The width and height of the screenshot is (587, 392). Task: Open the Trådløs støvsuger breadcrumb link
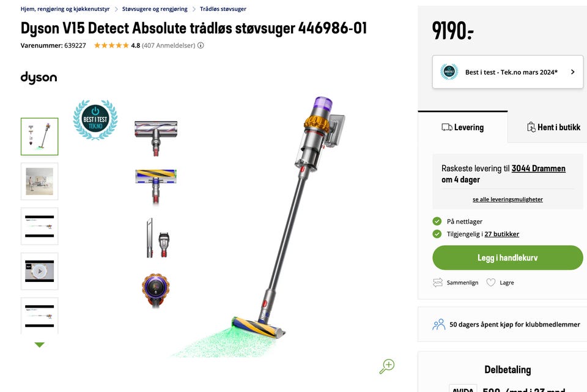[223, 9]
